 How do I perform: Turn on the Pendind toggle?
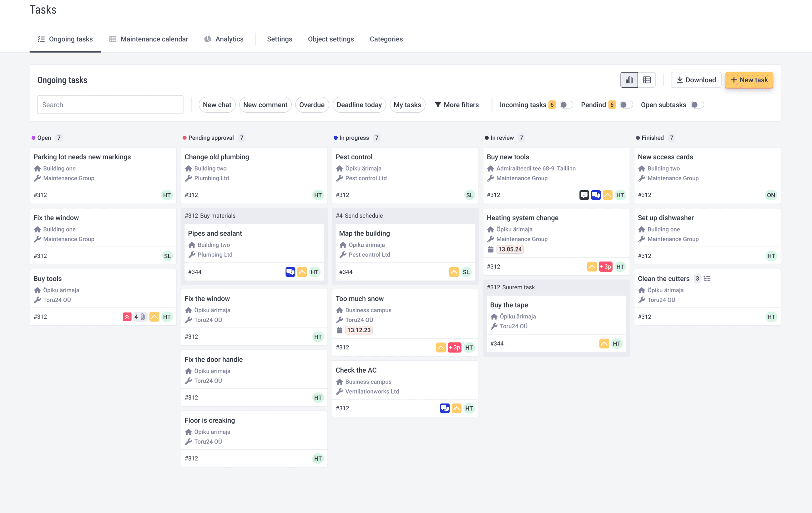click(626, 105)
